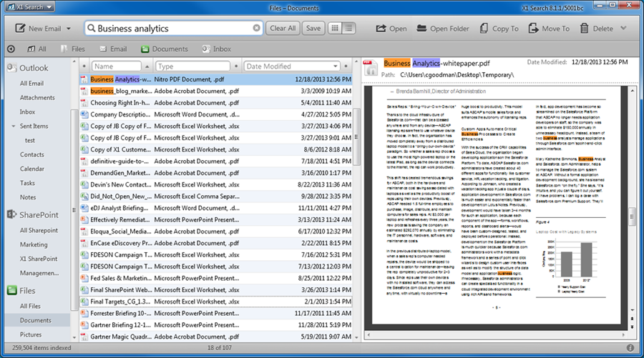Open Contacts in sidebar
This screenshot has height=358, width=644.
(32, 154)
